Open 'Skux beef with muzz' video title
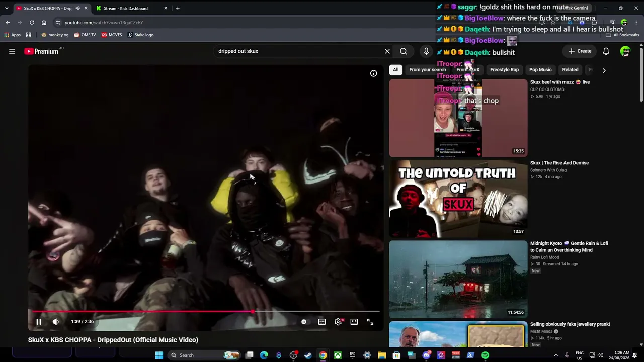The height and width of the screenshot is (362, 644). click(x=560, y=82)
